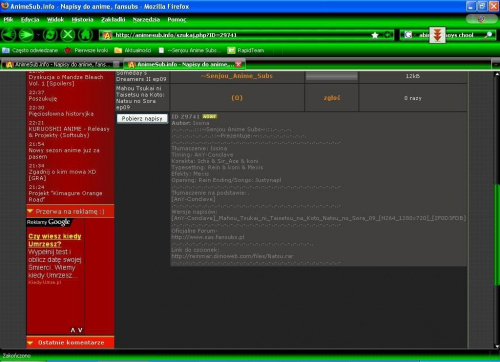This screenshot has width=500, height=362.
Task: Click the gray rating bar
Action: point(332,76)
